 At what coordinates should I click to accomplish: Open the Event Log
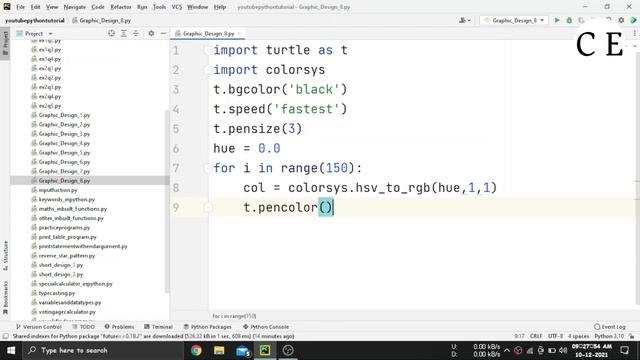610,327
